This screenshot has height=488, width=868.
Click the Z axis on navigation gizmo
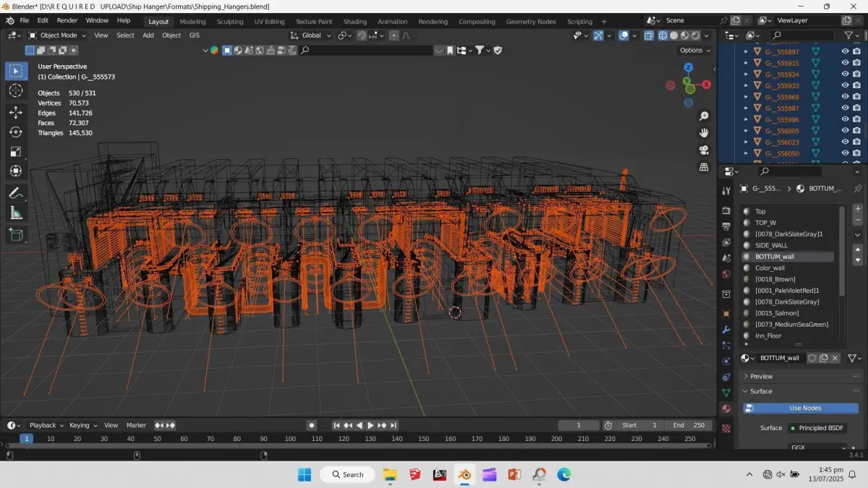pyautogui.click(x=689, y=67)
